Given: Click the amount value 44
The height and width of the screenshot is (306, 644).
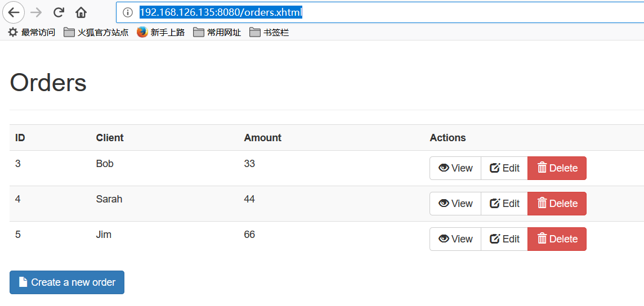Looking at the screenshot, I should click(249, 199).
